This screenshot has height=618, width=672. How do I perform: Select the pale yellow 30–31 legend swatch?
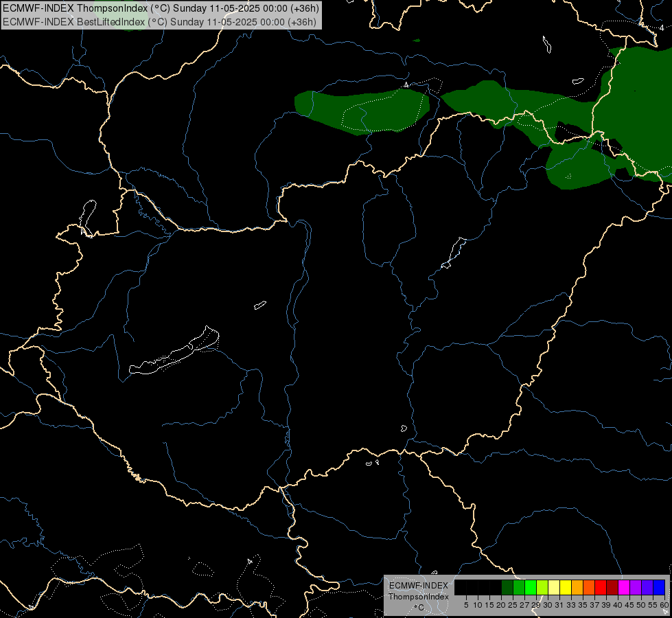point(554,587)
